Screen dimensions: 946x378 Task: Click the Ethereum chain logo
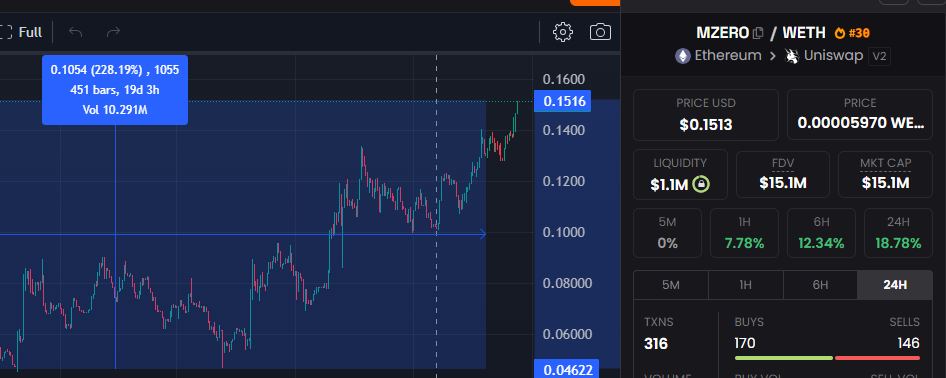(x=682, y=56)
